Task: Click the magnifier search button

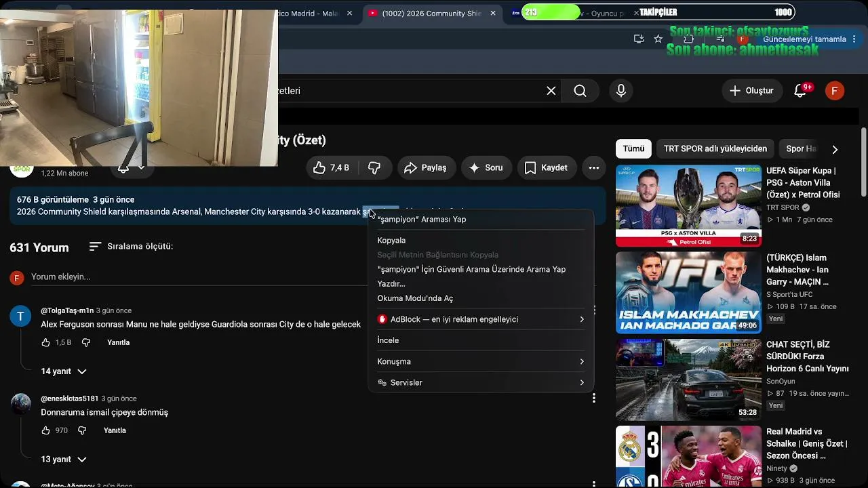Action: 580,91
